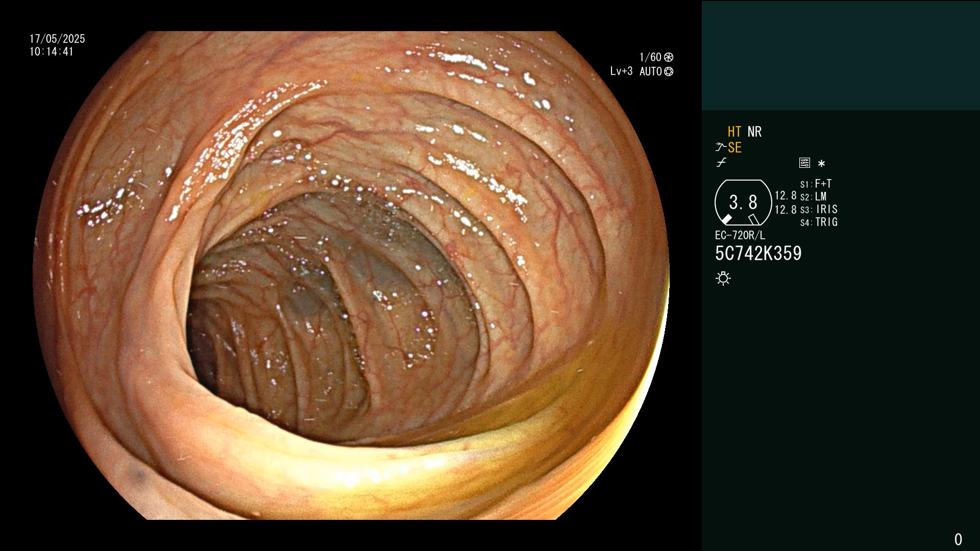
Task: Click the live endoscopic colon image
Action: 351,275
